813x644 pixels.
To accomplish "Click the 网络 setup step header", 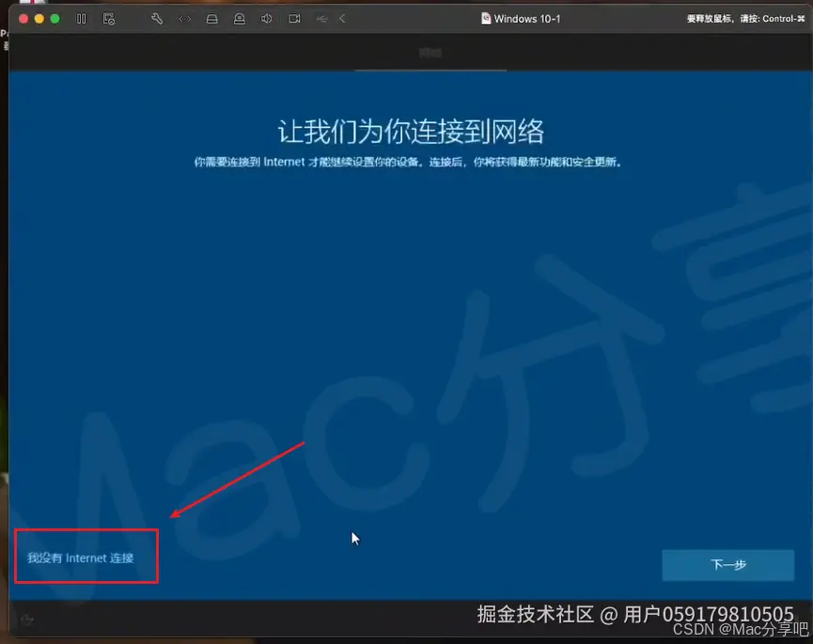I will 430,53.
